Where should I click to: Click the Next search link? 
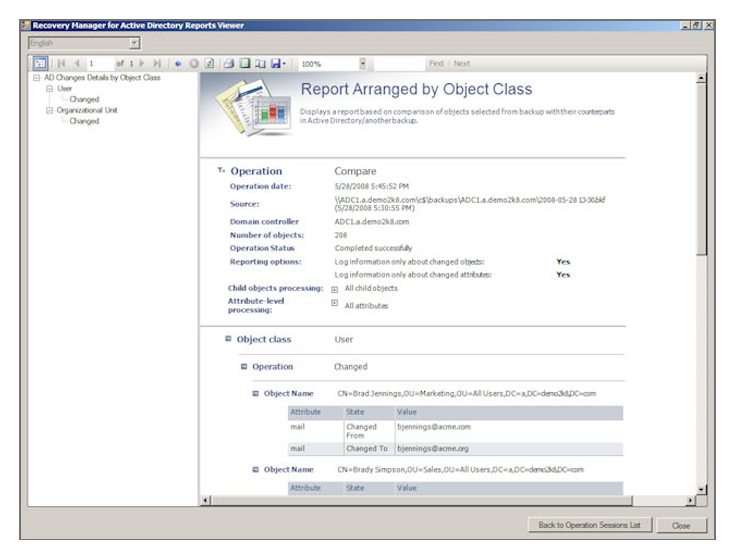(462, 63)
